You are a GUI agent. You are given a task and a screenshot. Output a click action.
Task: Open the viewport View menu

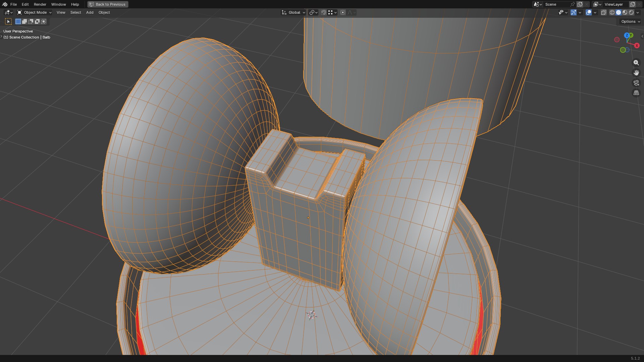pos(61,12)
